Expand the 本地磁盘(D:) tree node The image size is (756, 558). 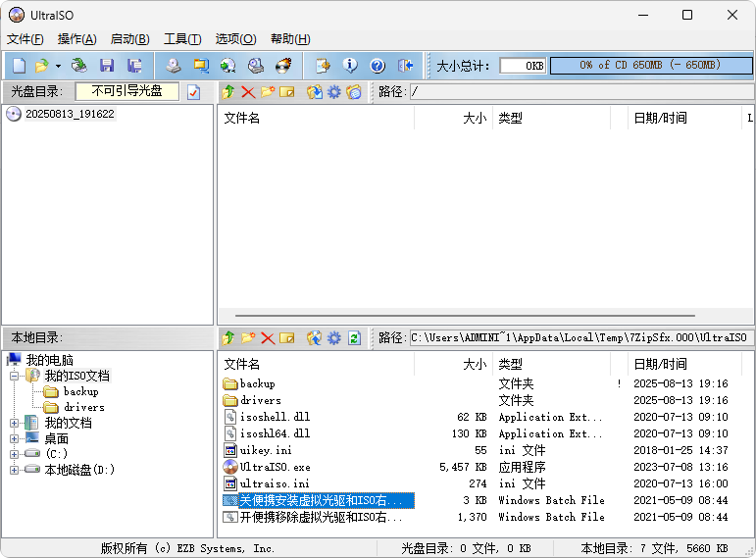point(15,470)
